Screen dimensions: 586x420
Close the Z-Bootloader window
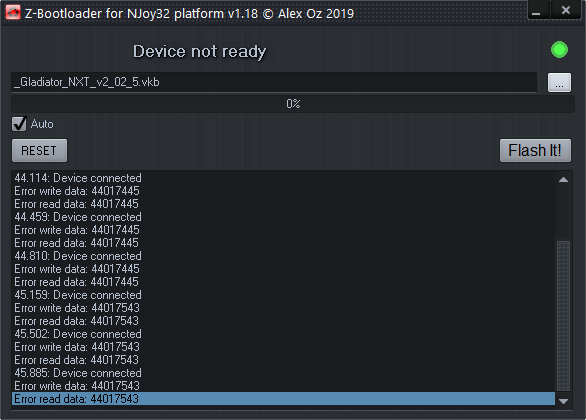click(565, 10)
